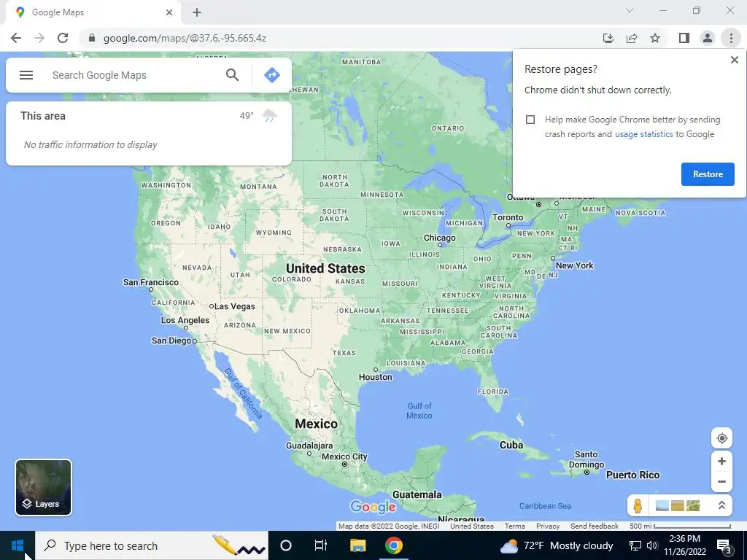The height and width of the screenshot is (560, 747).
Task: Click the Restore button
Action: [x=708, y=174]
